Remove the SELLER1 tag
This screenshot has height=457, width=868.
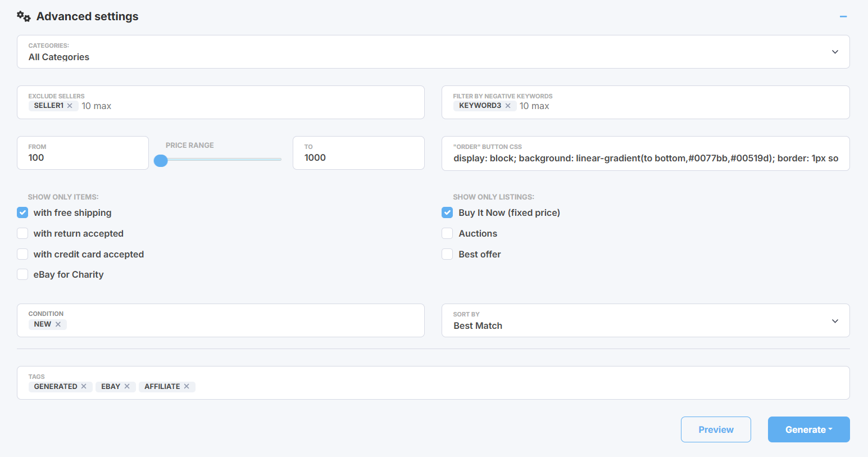(70, 106)
